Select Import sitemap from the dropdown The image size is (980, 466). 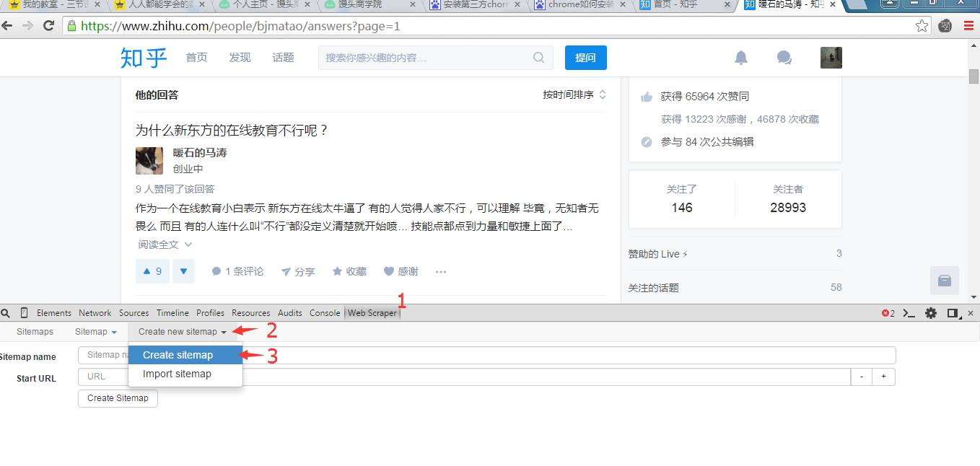pyautogui.click(x=185, y=374)
